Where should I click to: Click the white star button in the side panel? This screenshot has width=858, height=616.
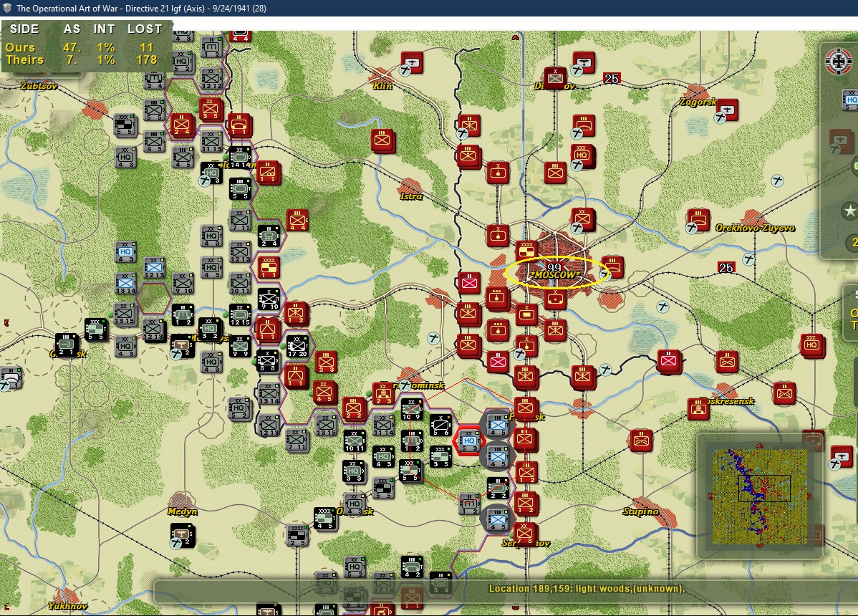(x=849, y=211)
